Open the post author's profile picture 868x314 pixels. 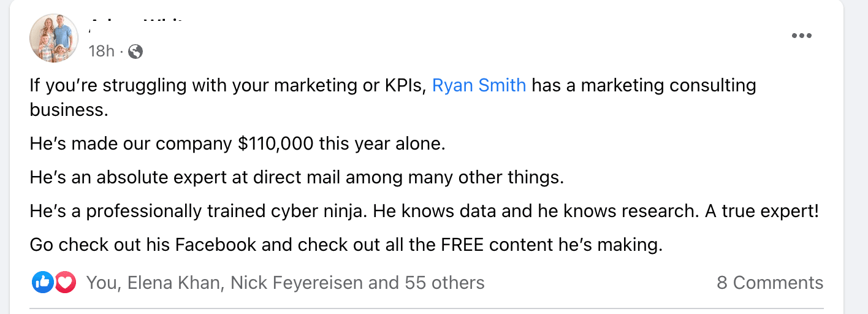(x=54, y=38)
